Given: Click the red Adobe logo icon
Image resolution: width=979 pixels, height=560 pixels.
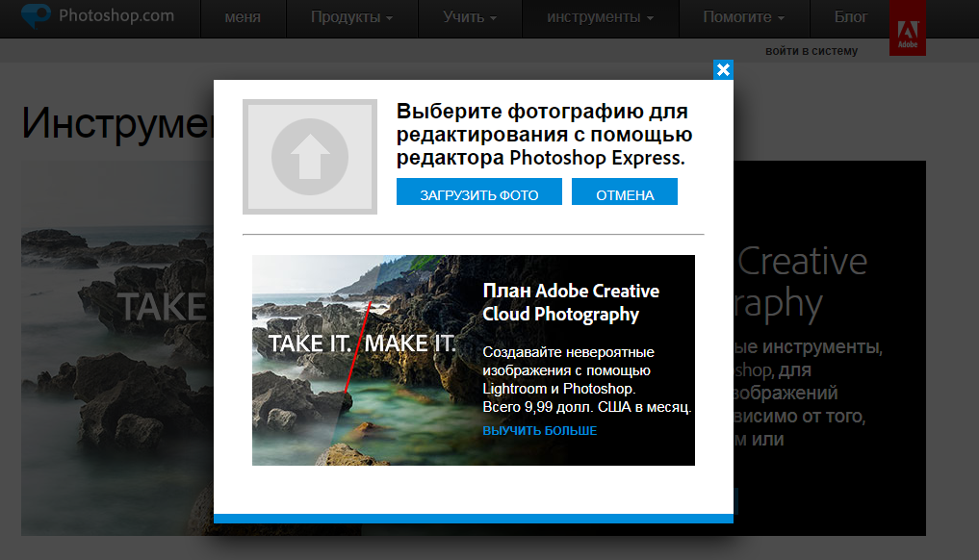Looking at the screenshot, I should coord(906,27).
